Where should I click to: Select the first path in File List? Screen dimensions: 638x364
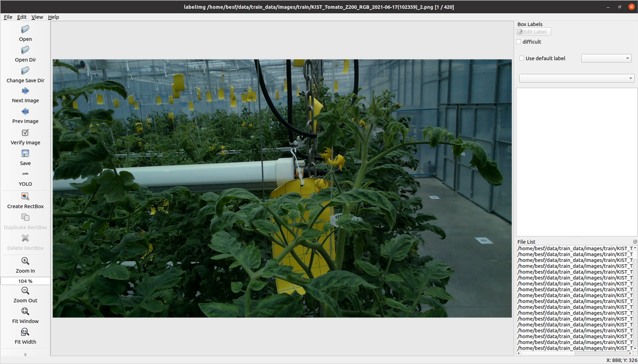574,249
